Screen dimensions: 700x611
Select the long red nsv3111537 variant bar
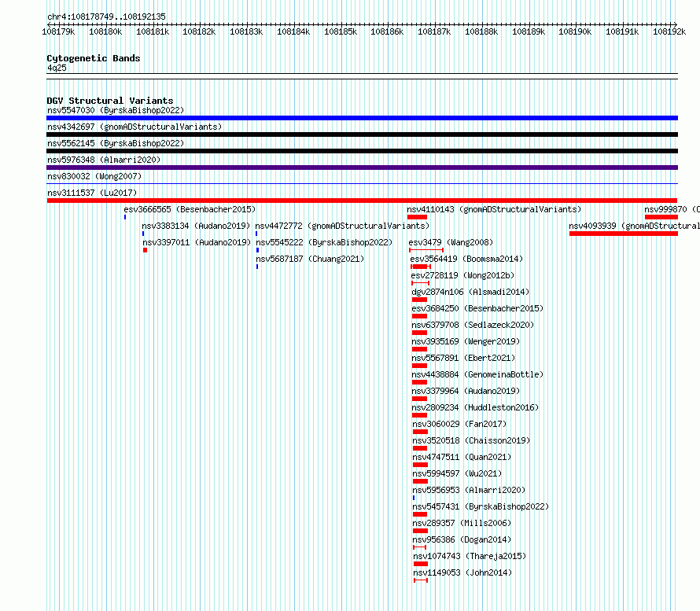pyautogui.click(x=362, y=201)
